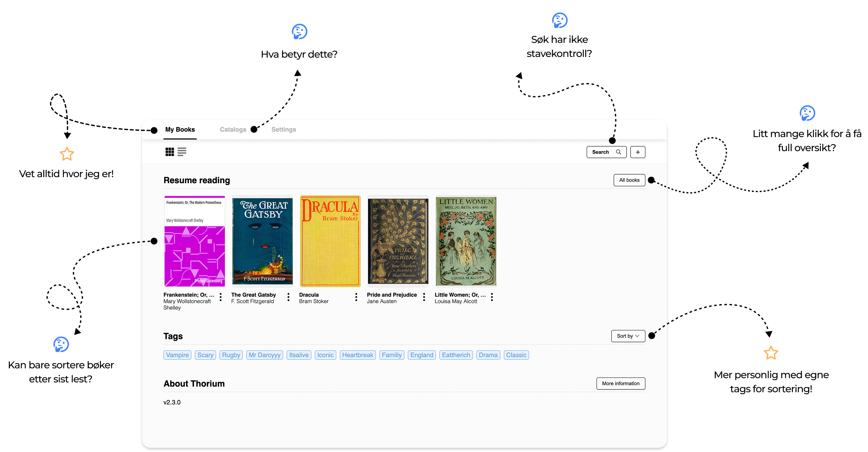Select the Classic tag
The image size is (868, 452).
[516, 355]
